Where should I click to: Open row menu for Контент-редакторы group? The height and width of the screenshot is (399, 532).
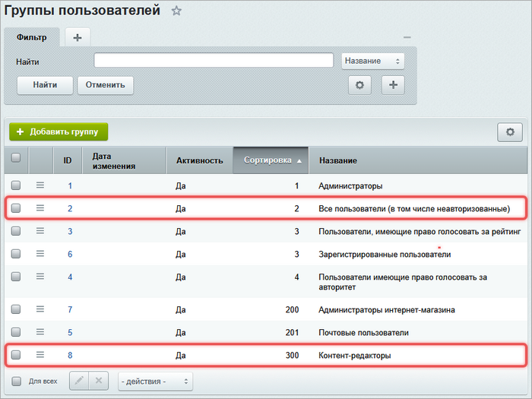pos(40,355)
